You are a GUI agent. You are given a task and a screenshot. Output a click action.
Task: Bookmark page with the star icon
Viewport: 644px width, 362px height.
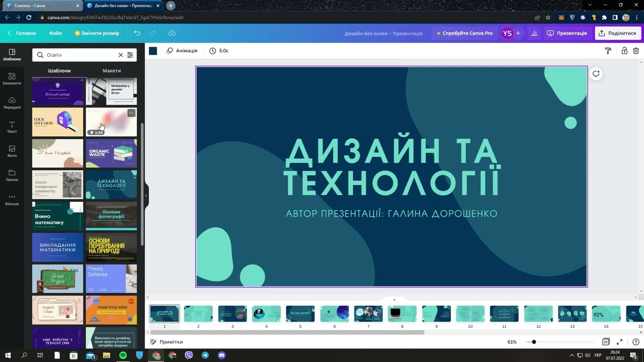click(548, 17)
